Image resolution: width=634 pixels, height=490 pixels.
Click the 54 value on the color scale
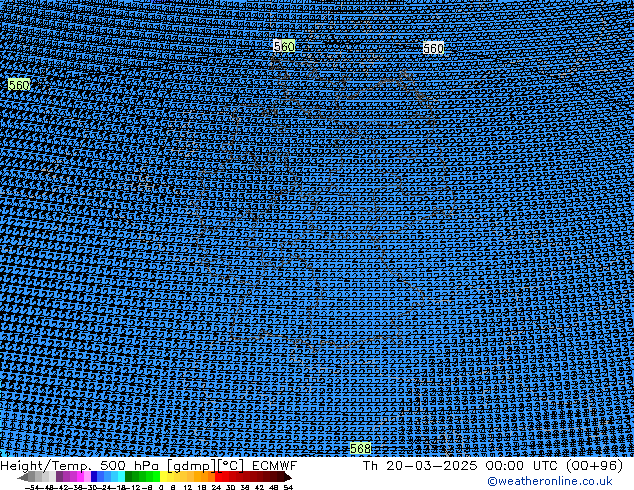[x=288, y=487]
